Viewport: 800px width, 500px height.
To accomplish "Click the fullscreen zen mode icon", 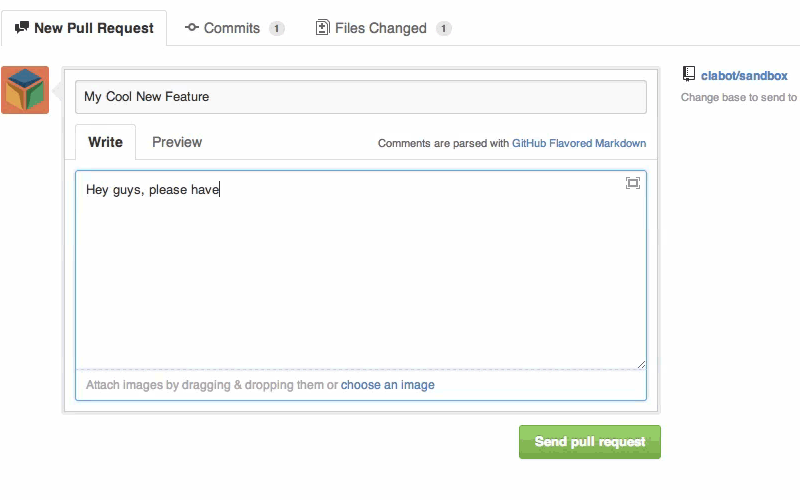I will click(633, 183).
